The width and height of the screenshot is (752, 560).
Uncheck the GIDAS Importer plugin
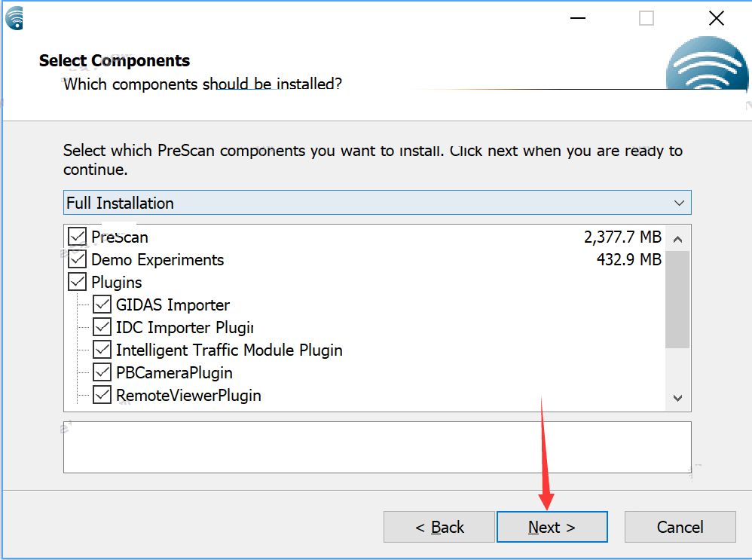pos(102,304)
